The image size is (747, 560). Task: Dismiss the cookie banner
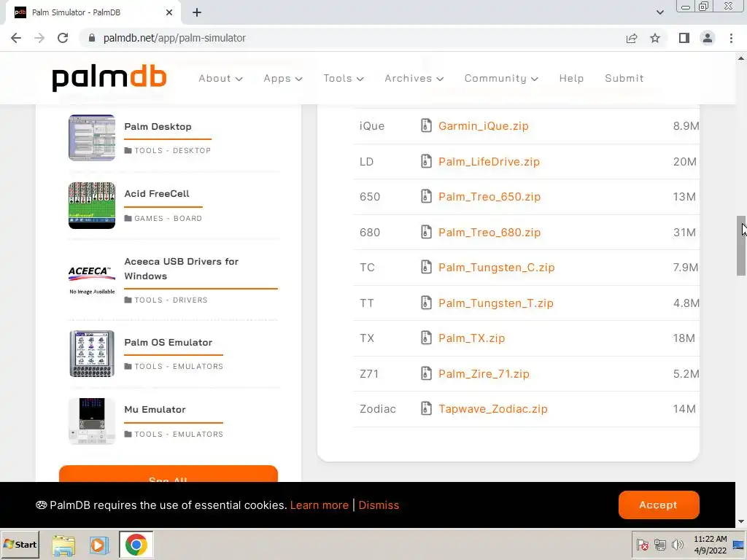tap(379, 505)
